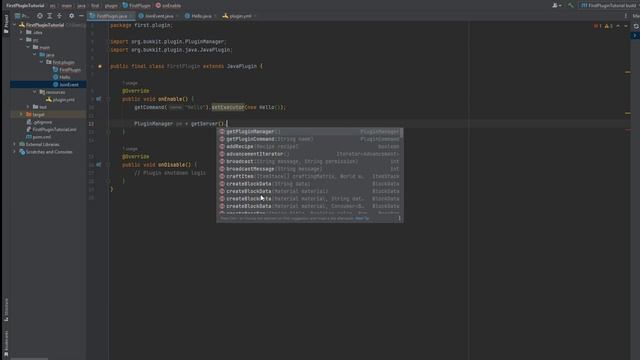
Task: Collapse the FirstPluginTutorial root node
Action: [x=15, y=25]
